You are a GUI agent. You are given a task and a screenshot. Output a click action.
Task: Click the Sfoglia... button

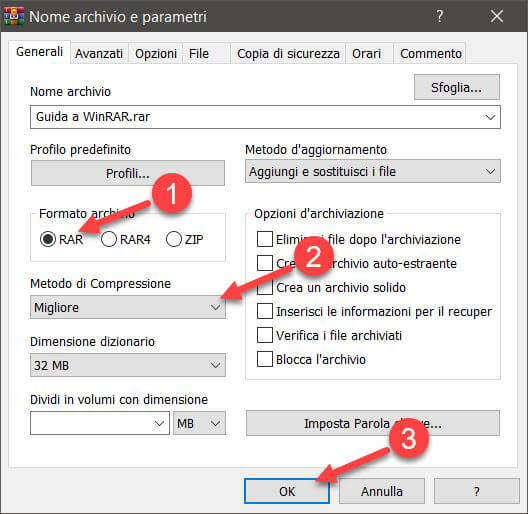457,87
